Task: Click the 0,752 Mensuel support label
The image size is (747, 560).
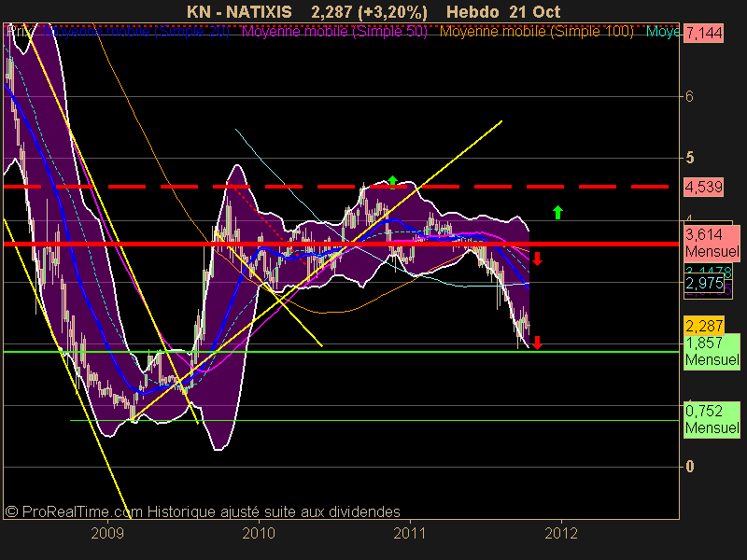Action: tap(712, 419)
